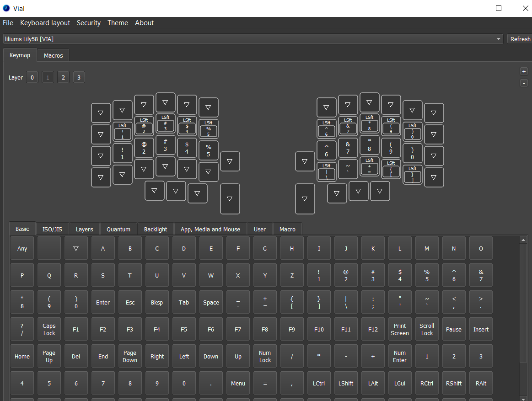Select the LSft ( 9 key on keymap
Screen dimensions: 532x401
click(391, 126)
